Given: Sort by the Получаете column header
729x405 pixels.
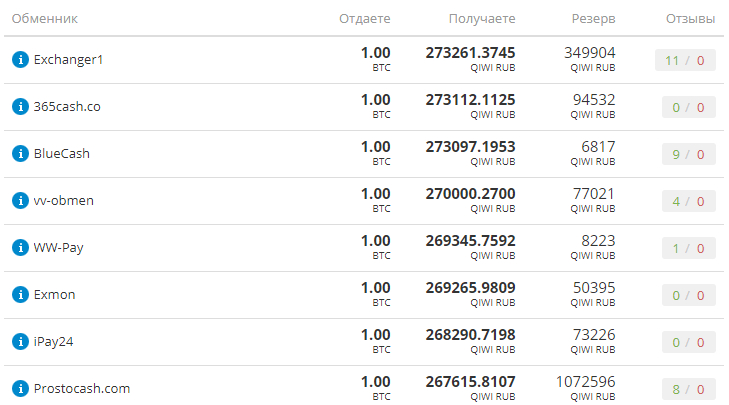Looking at the screenshot, I should pos(482,19).
